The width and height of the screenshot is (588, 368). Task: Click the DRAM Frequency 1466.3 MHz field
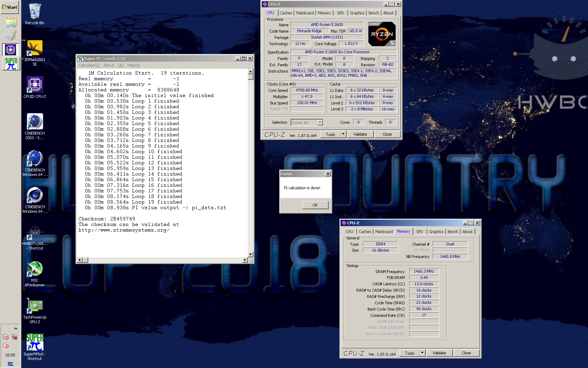(424, 271)
